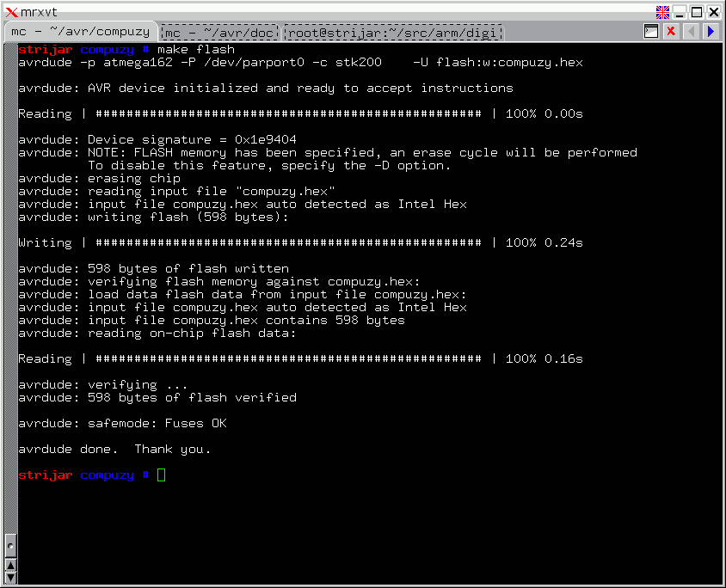This screenshot has width=726, height=588.
Task: Switch to the 'mc - ~/avr/compuzy' tab
Action: click(81, 32)
